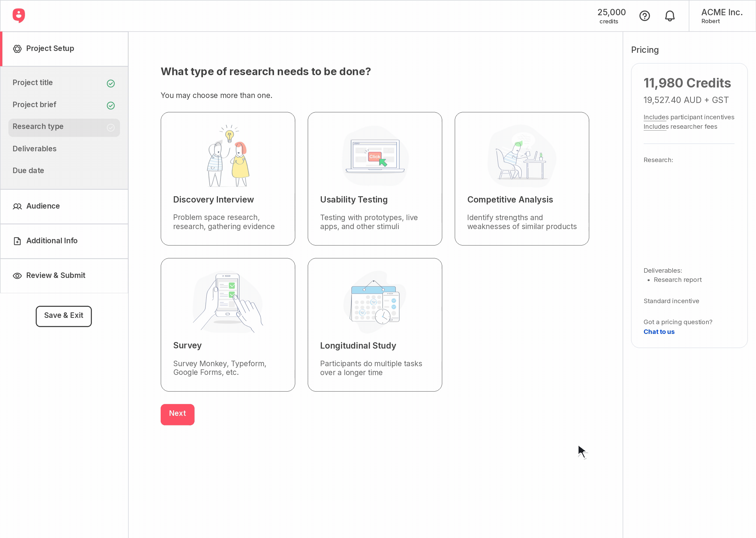Viewport: 756px width, 538px height.
Task: Click the red app logo icon
Action: 19,15
